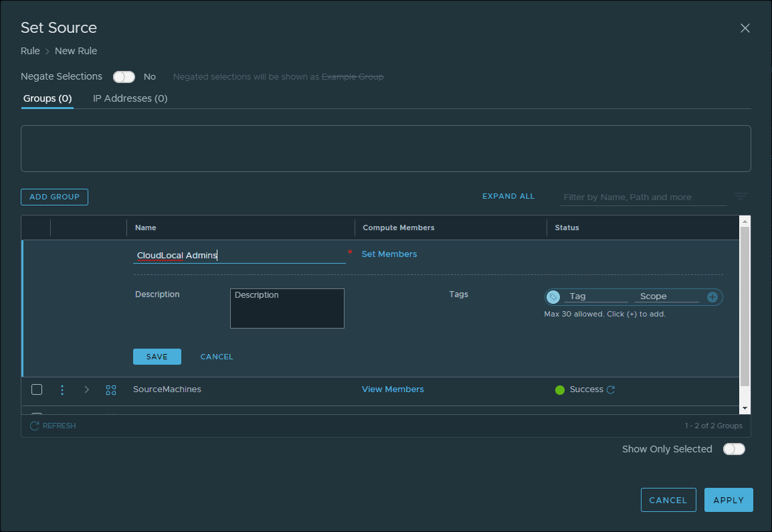
Task: Expand all groups in list
Action: point(508,197)
